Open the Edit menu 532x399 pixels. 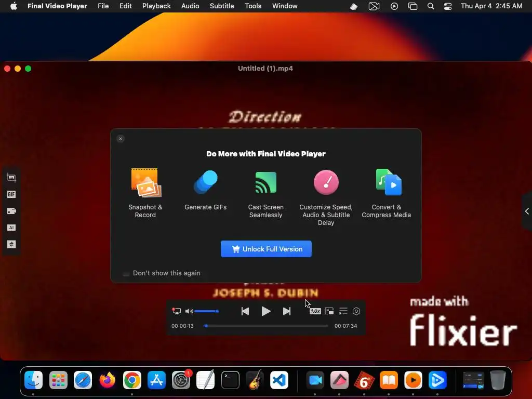click(126, 6)
